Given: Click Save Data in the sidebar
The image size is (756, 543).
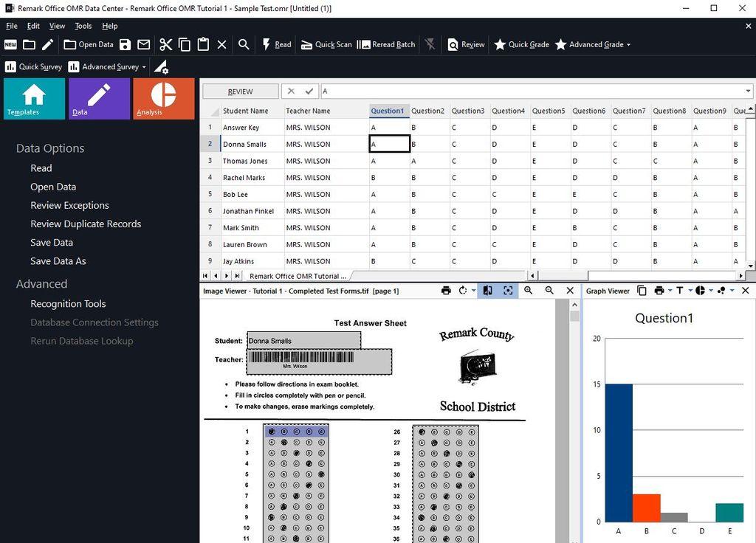Looking at the screenshot, I should 52,242.
